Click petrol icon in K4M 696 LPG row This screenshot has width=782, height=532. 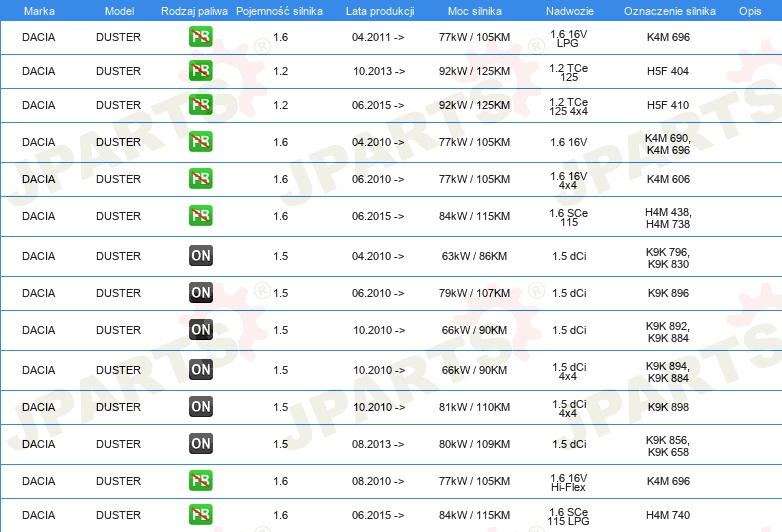pos(200,37)
